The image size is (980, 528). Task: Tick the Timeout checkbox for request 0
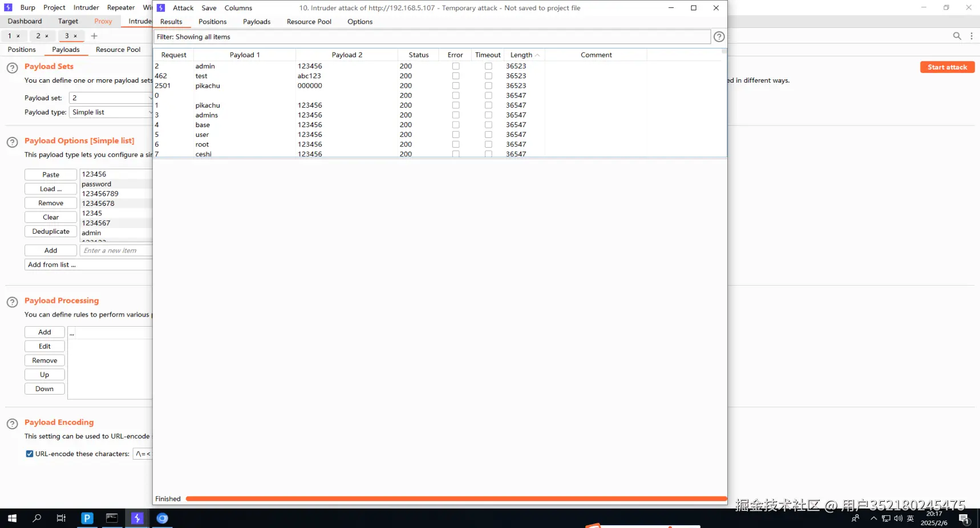[488, 95]
